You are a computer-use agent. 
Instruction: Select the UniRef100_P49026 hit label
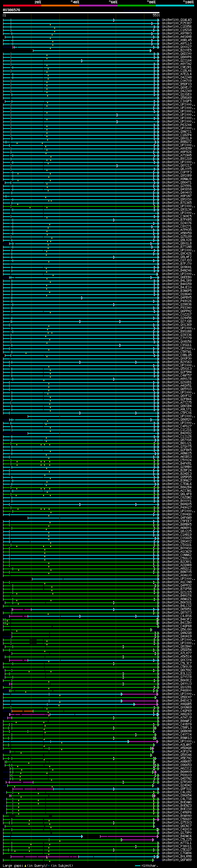(x=176, y=301)
